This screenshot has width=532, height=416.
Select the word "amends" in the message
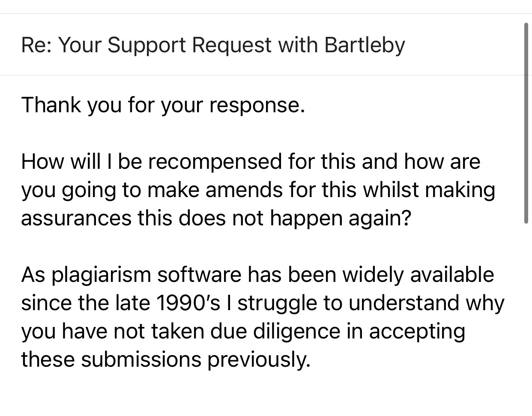244,190
